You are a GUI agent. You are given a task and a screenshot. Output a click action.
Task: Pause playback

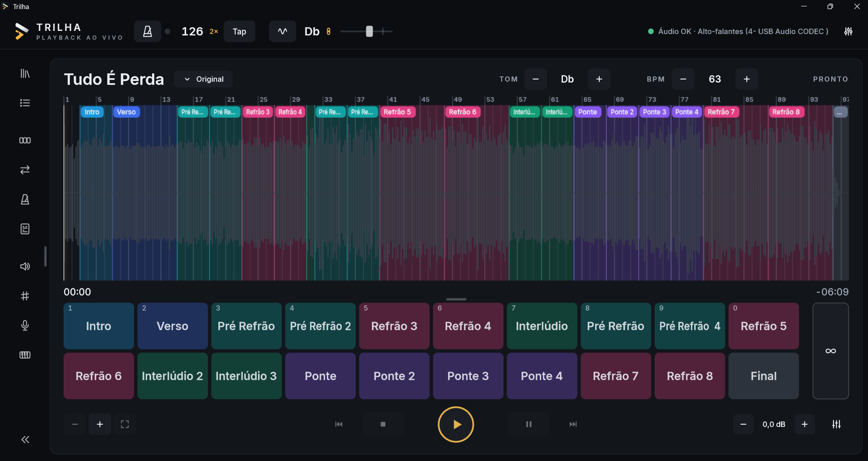529,424
